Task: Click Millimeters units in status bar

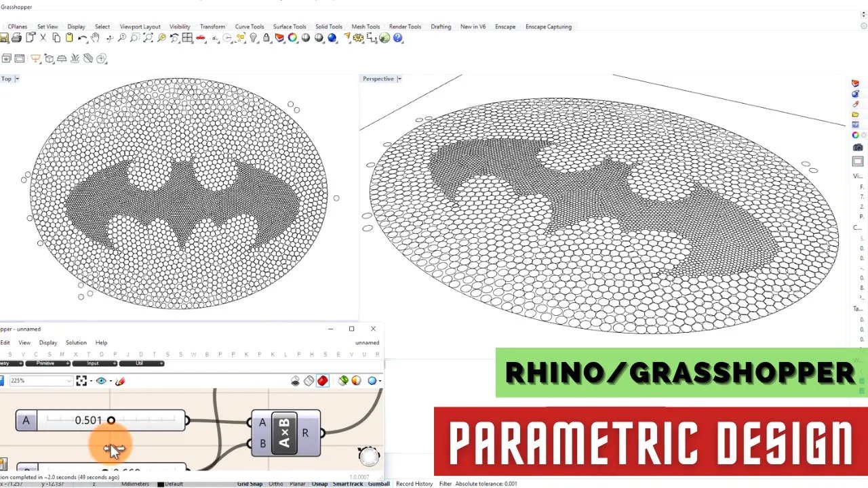Action: (135, 484)
